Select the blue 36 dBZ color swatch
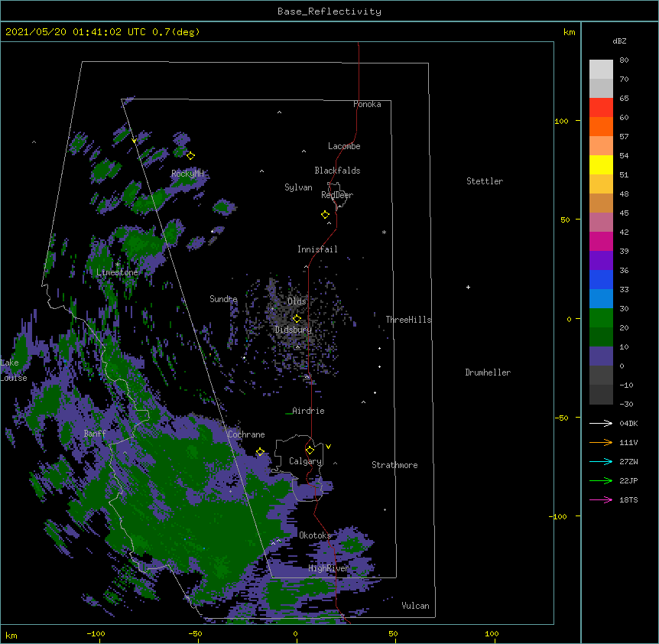Screen dimensions: 659x644 coord(601,279)
